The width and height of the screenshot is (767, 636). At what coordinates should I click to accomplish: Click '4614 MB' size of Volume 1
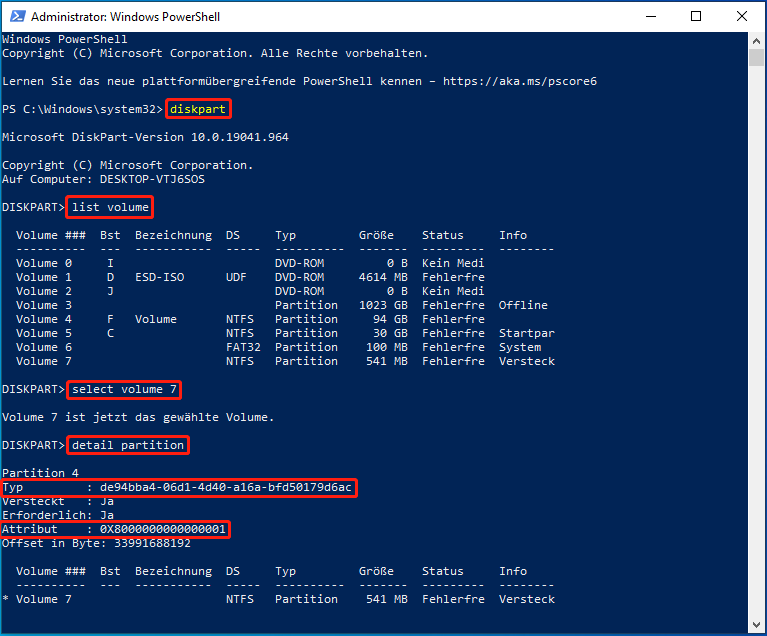pos(383,277)
